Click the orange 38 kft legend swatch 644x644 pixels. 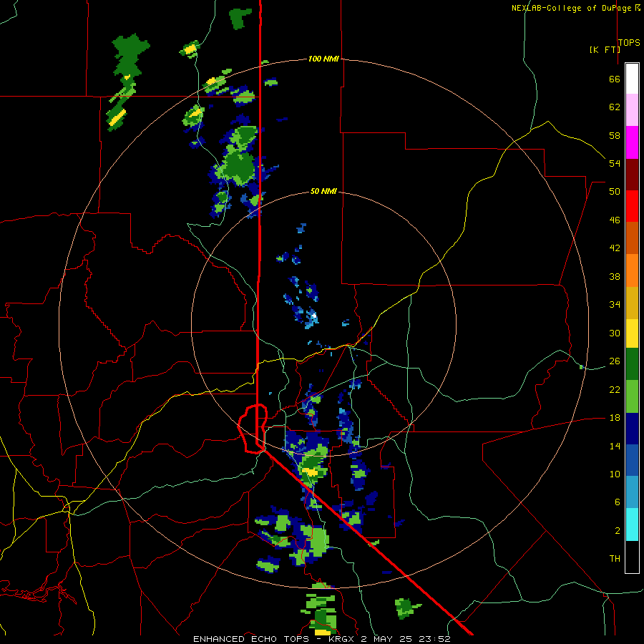pos(632,270)
